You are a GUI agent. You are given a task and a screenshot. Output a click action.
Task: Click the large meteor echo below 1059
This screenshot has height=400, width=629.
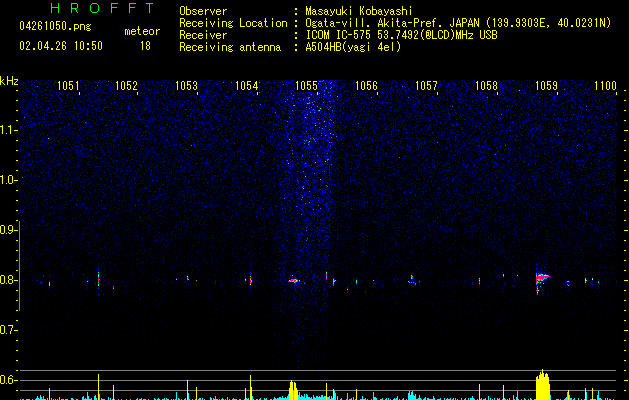542,279
